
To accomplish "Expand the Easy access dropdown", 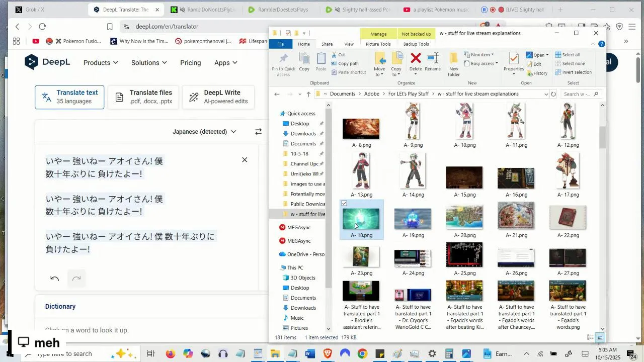I will [x=481, y=63].
